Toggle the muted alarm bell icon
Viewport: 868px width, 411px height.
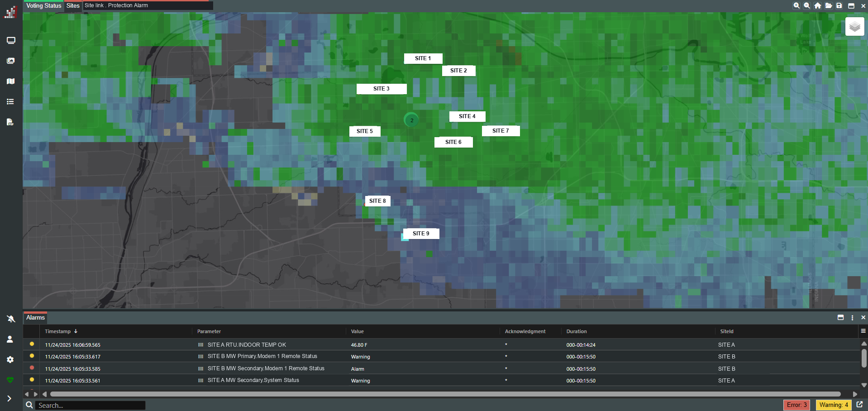point(11,319)
